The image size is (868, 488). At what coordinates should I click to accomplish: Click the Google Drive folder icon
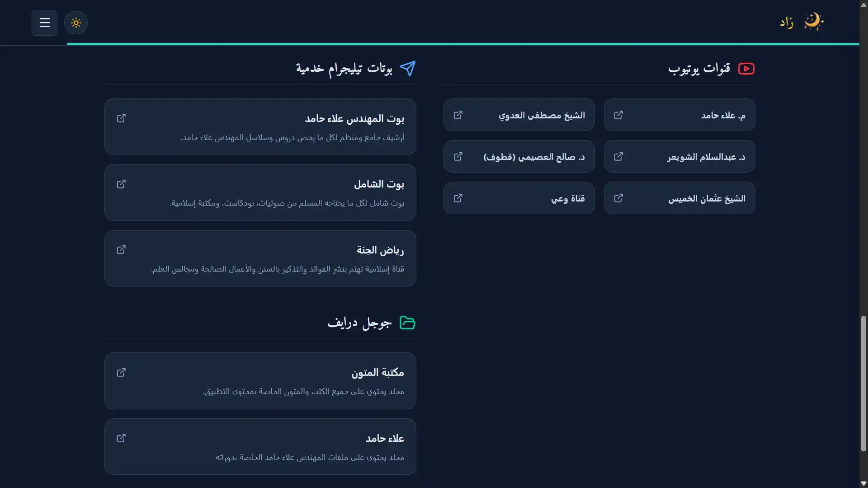click(x=407, y=323)
